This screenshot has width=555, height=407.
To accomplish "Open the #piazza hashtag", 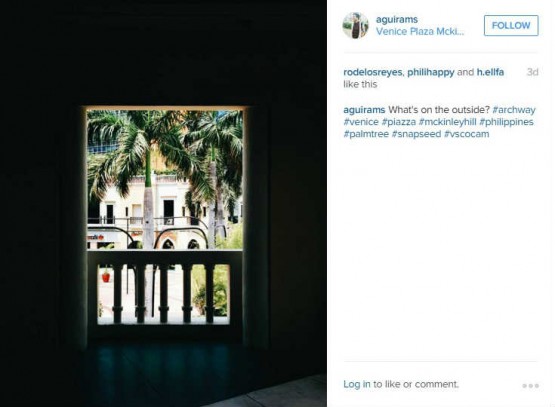I will tap(399, 122).
